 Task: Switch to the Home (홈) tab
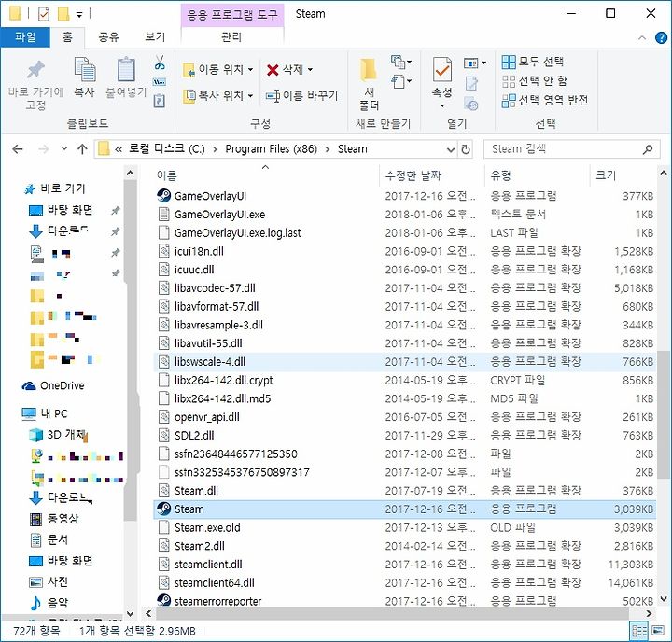(x=67, y=36)
